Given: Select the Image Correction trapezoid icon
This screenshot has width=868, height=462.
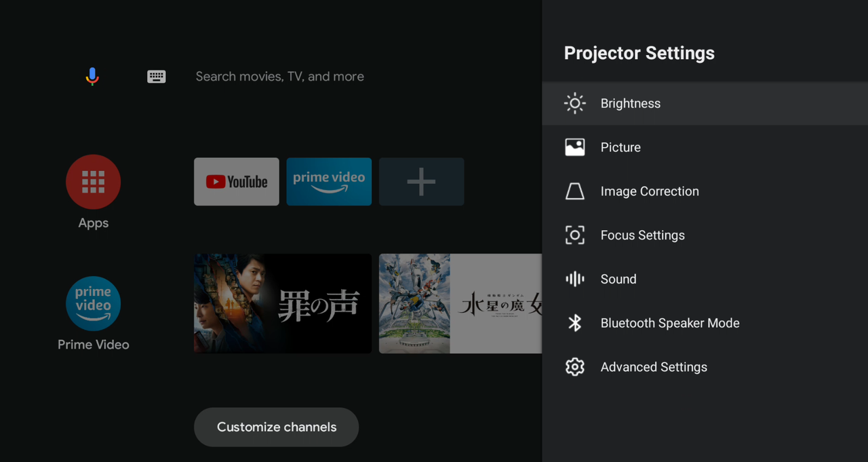Looking at the screenshot, I should 574,191.
